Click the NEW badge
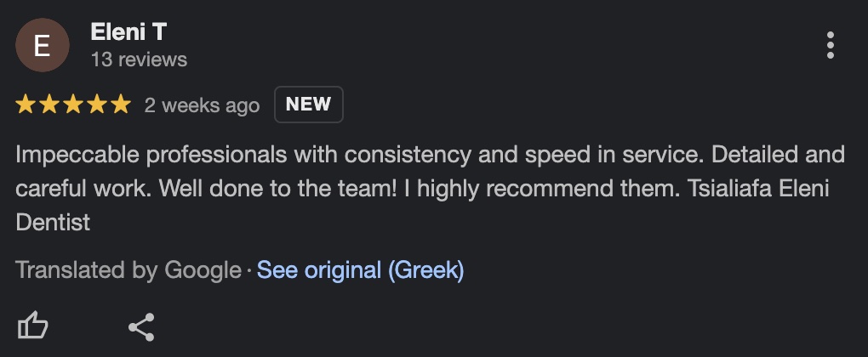 tap(308, 105)
